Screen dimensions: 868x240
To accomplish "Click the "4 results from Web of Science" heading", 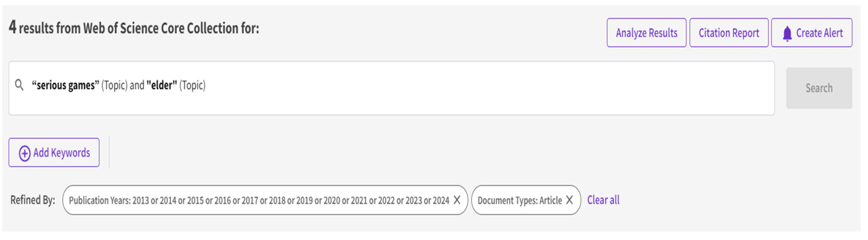I will (134, 28).
